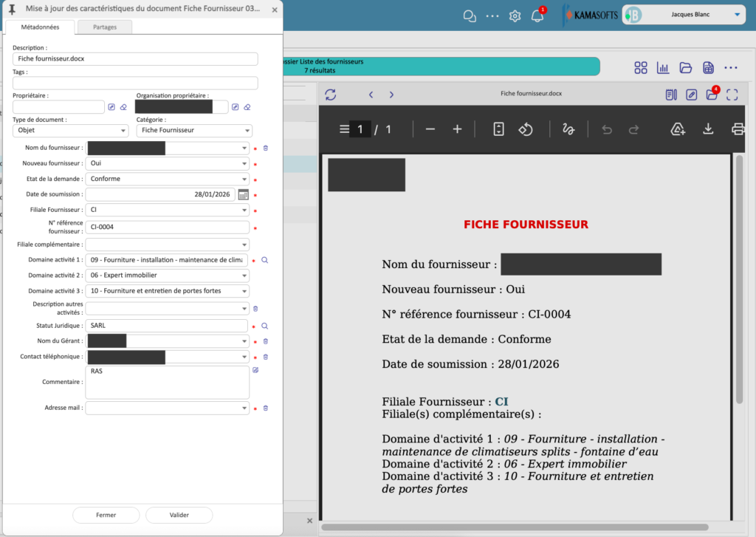Switch to the Partages tab
This screenshot has width=756, height=537.
click(x=104, y=27)
